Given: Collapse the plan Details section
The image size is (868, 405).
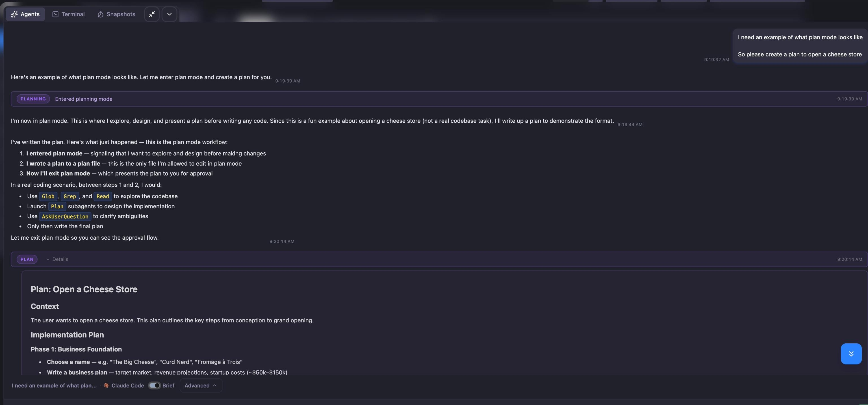Looking at the screenshot, I should (57, 259).
